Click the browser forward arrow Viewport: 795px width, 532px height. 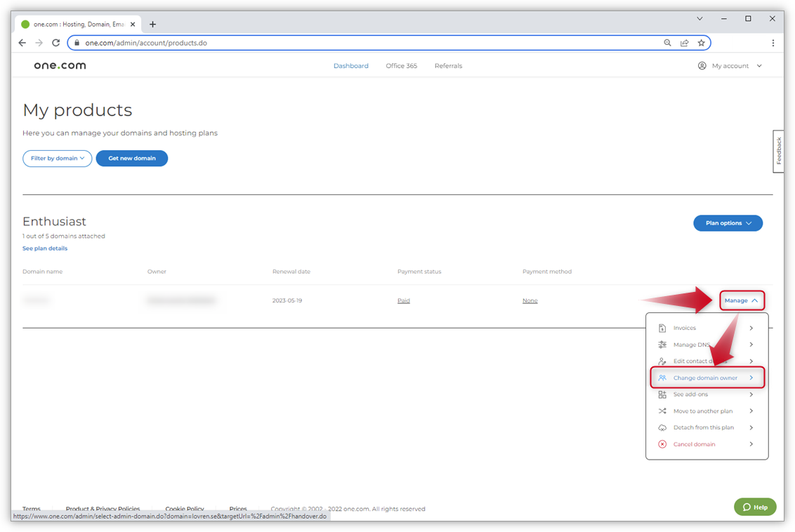39,43
